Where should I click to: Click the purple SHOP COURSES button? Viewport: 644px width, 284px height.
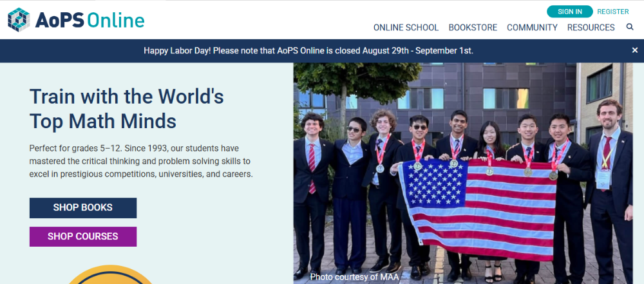pos(83,236)
